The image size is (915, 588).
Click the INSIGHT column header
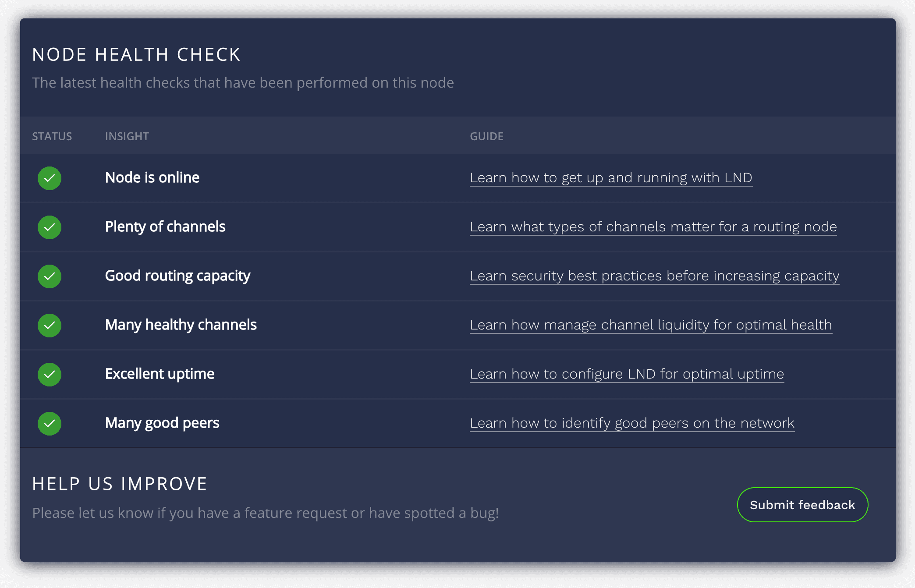127,136
